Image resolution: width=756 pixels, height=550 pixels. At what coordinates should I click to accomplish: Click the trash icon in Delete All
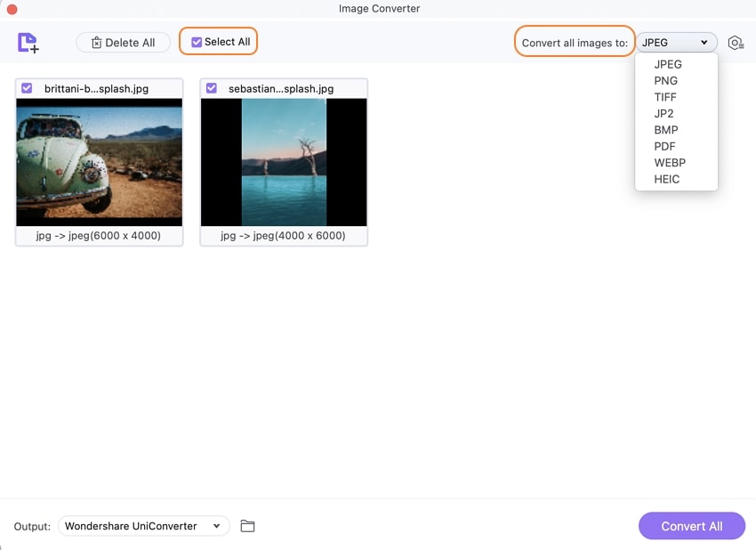pos(96,43)
